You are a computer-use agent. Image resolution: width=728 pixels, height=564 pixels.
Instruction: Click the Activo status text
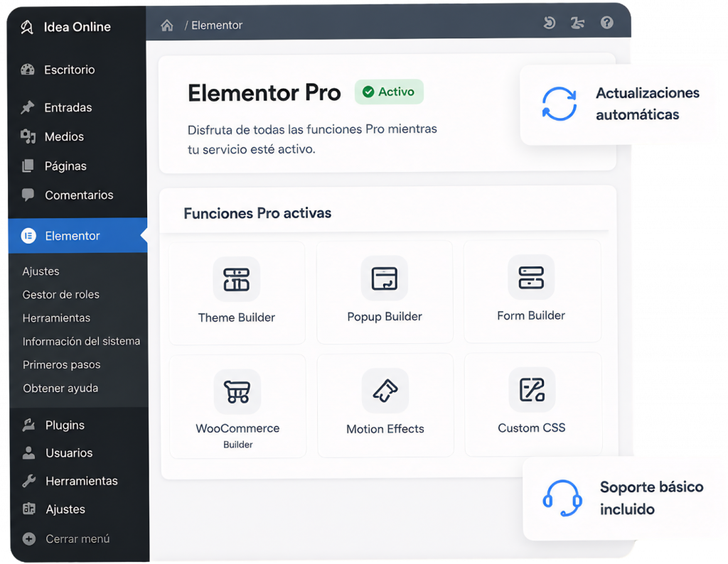[x=396, y=92]
